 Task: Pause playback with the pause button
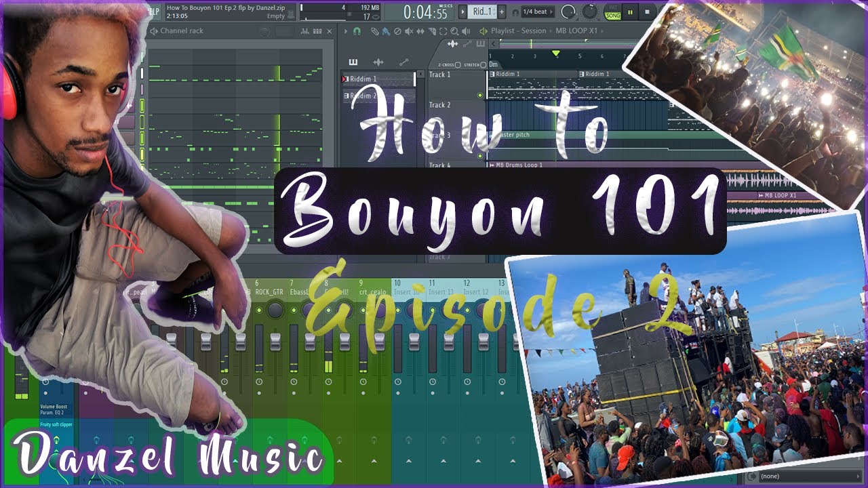click(630, 12)
